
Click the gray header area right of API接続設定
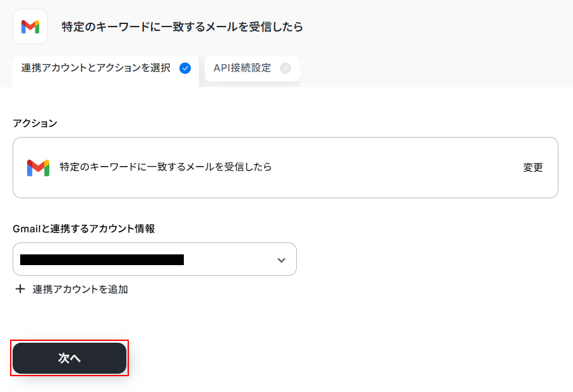click(x=436, y=68)
